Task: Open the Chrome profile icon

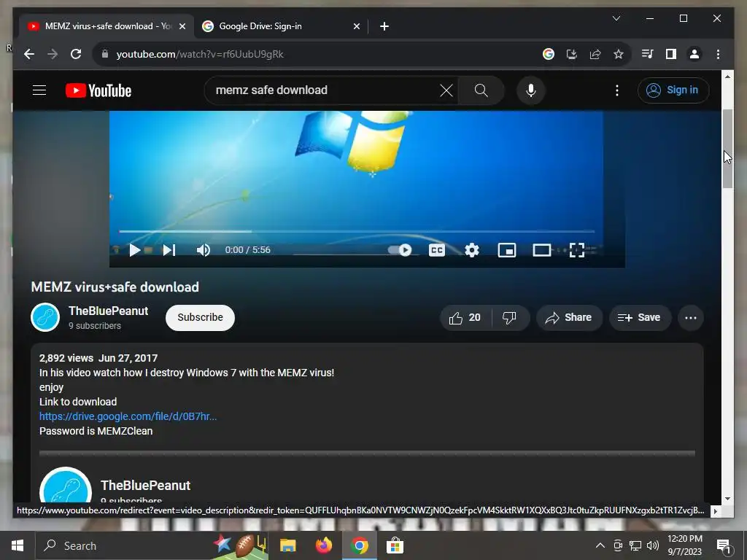Action: (694, 54)
